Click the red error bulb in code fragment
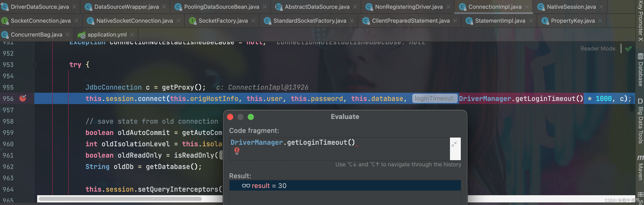This screenshot has width=644, height=205. point(237,150)
